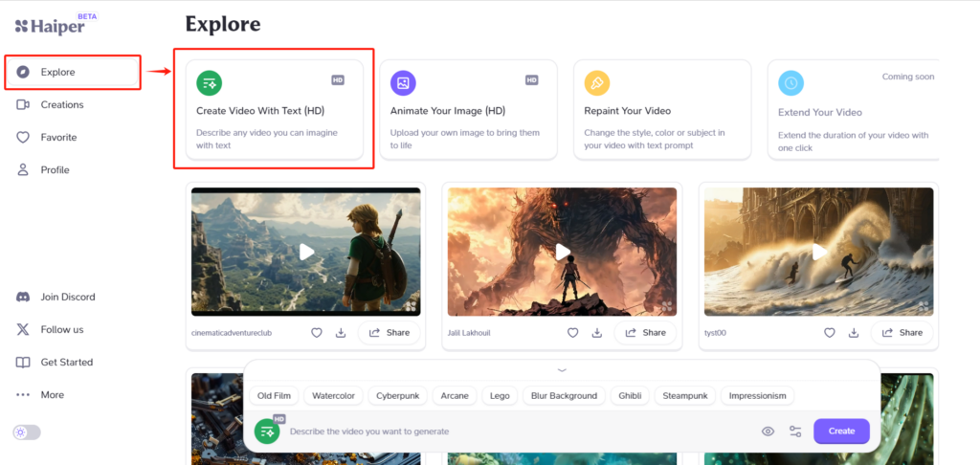Viewport: 980px width, 465px height.
Task: Open Animate Your Image (HD) card
Action: (x=468, y=109)
